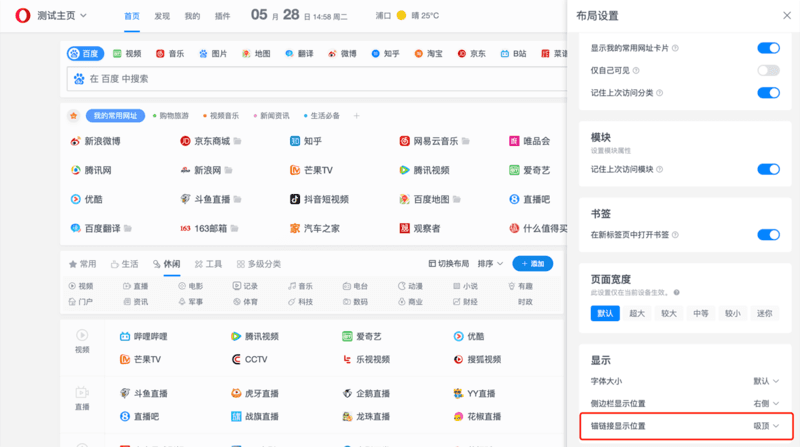Open the 侧边栏显示位置 dropdown
The image size is (800, 447).
click(x=766, y=404)
